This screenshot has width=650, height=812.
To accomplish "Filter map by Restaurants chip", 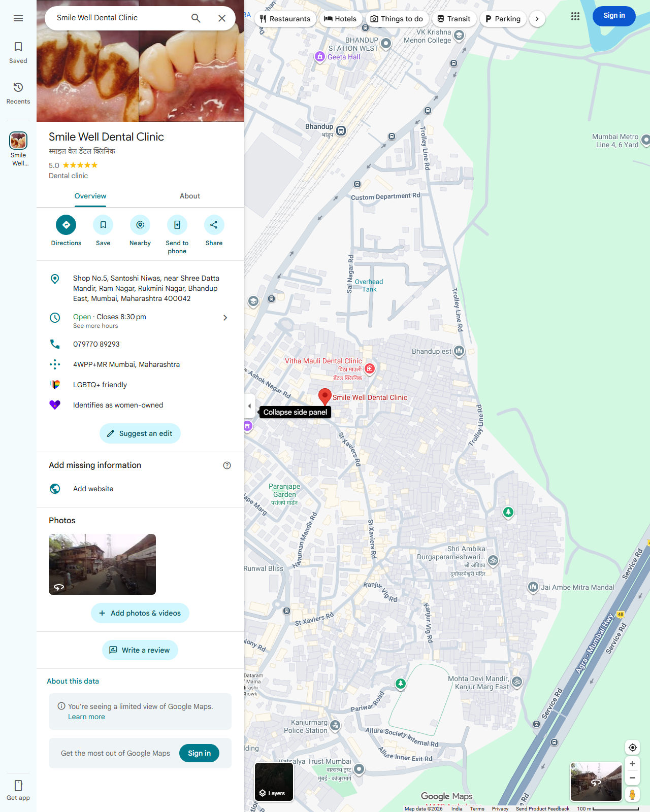I will point(285,19).
